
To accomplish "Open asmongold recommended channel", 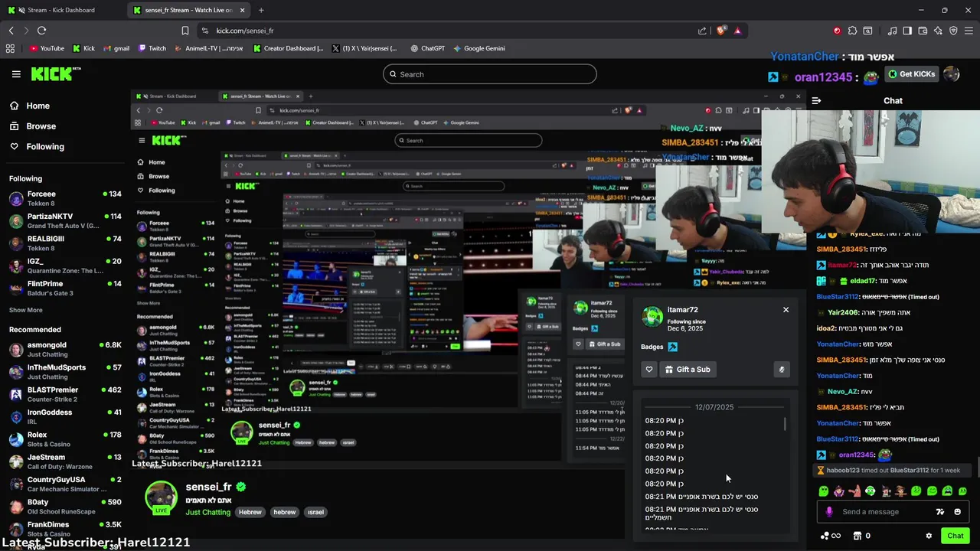I will point(65,350).
